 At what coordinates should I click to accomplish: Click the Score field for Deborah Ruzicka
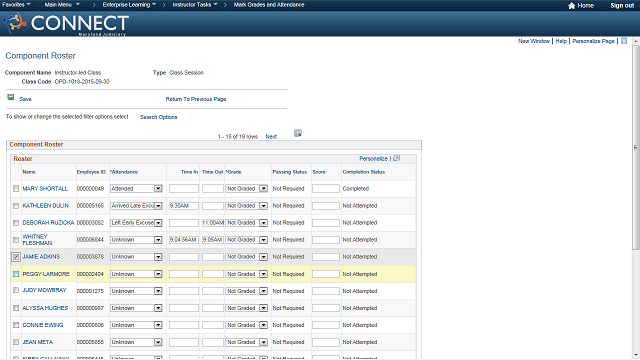[x=326, y=223]
